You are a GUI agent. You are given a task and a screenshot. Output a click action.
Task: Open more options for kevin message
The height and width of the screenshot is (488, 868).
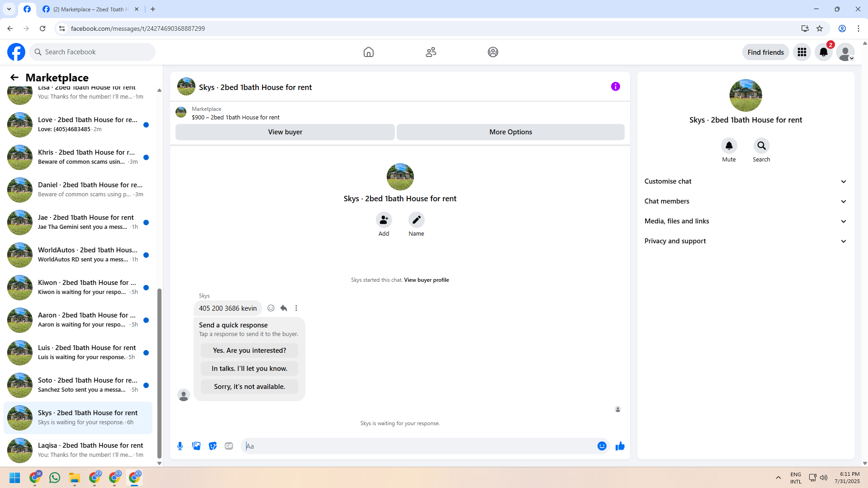coord(296,308)
